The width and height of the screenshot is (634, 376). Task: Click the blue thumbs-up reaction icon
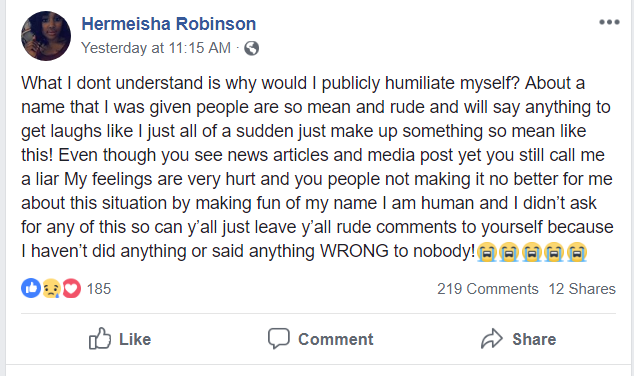31,288
